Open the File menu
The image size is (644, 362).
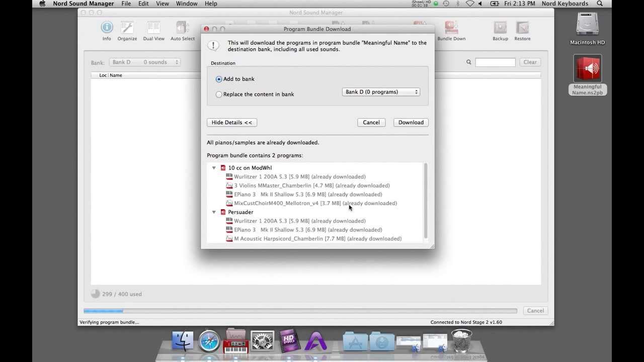[x=126, y=4]
